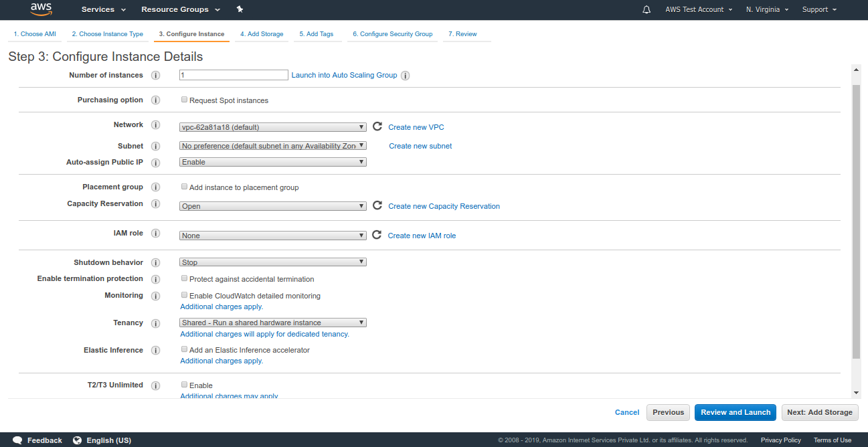Open the notifications bell icon

tap(646, 9)
